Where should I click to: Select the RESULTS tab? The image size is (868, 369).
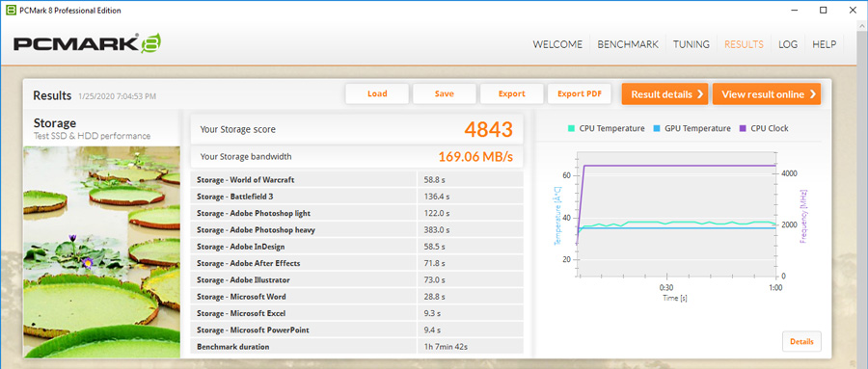[x=744, y=45]
